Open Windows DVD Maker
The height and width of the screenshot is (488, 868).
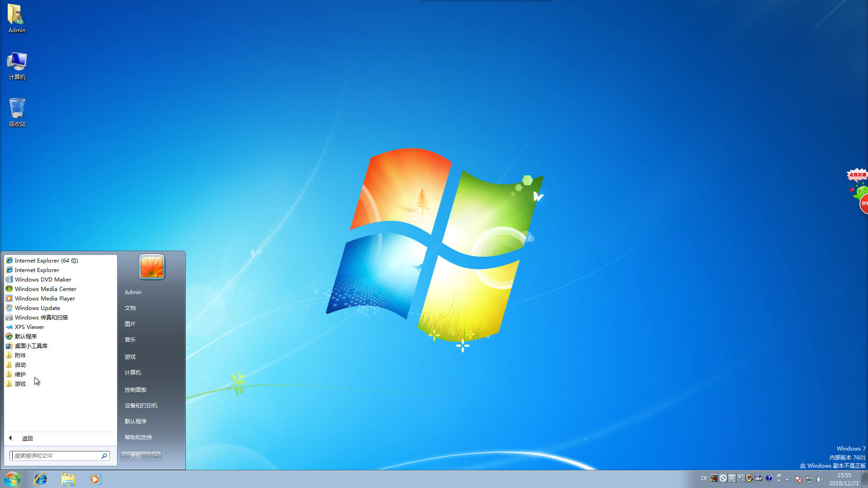pos(43,279)
